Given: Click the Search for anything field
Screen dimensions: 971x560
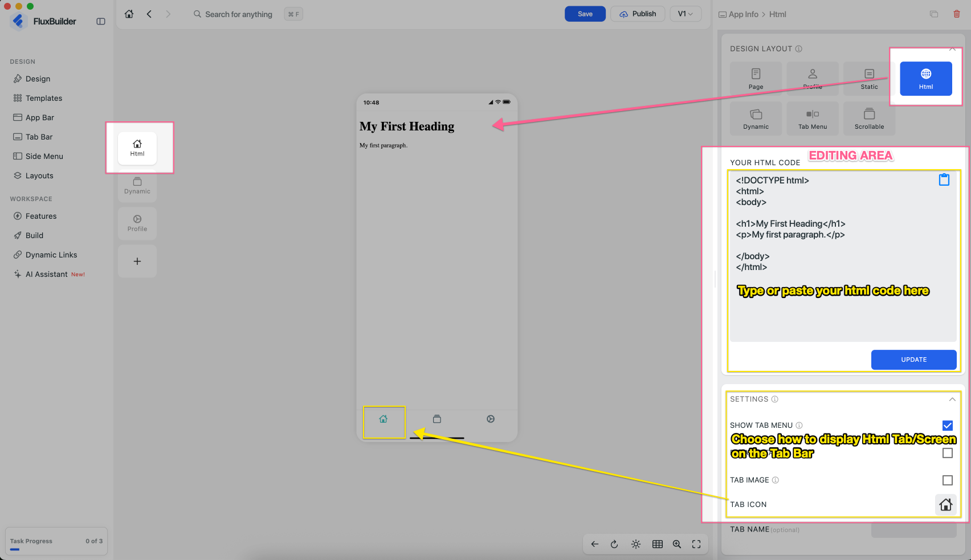Looking at the screenshot, I should click(x=238, y=14).
